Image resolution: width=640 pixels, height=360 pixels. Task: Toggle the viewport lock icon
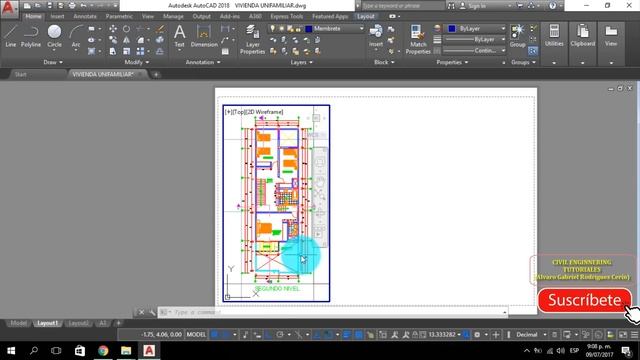(415, 335)
